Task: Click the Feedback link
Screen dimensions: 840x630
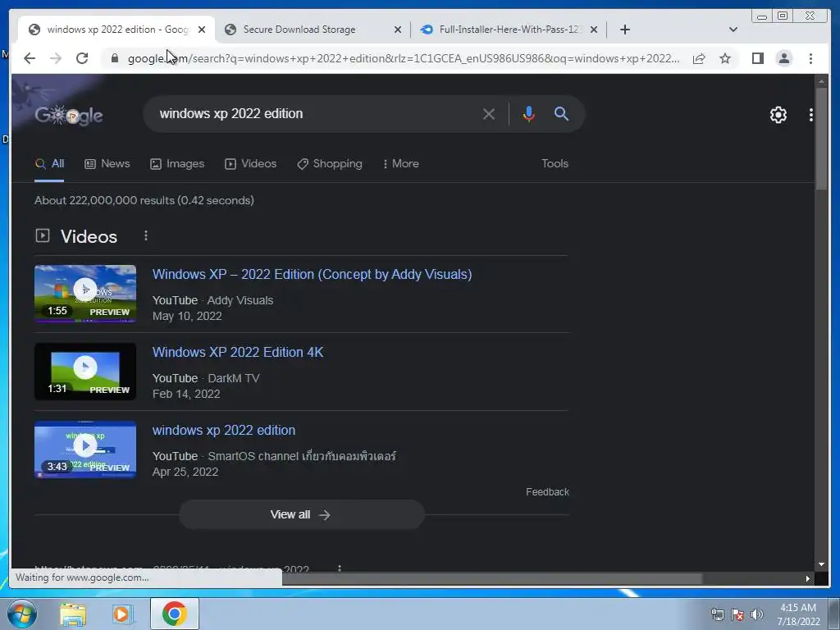Action: tap(547, 492)
